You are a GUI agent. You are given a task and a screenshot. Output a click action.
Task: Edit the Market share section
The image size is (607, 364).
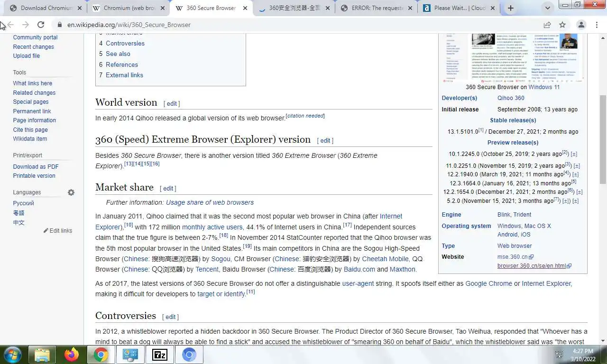(168, 188)
